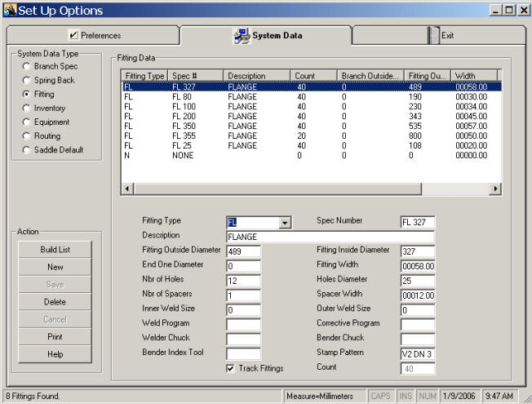
Task: Click the Bender Index Tool field
Action: tap(244, 353)
